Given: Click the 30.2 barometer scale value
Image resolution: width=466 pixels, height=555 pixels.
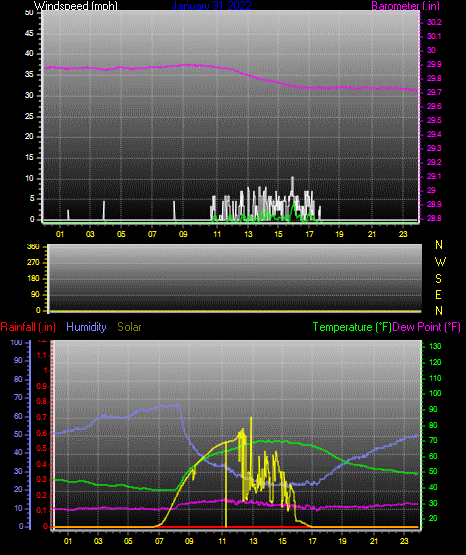Looking at the screenshot, I should click(x=434, y=22).
